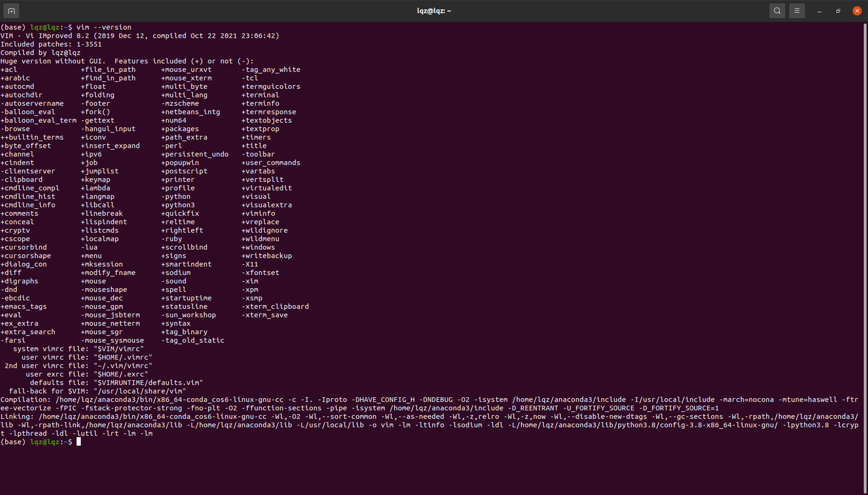Open the terminal hamburger menu
Image resolution: width=868 pixels, height=495 pixels.
[797, 11]
